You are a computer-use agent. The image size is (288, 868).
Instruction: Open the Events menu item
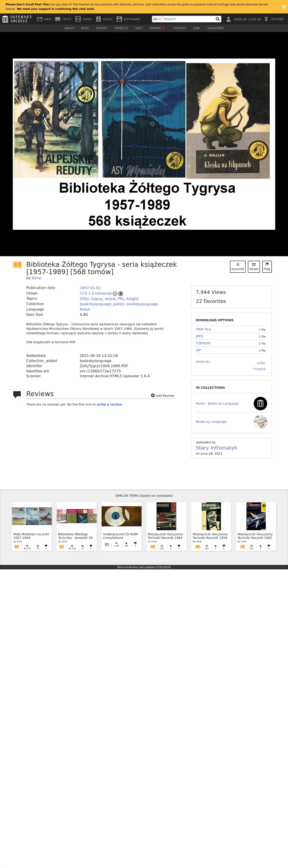102,28
